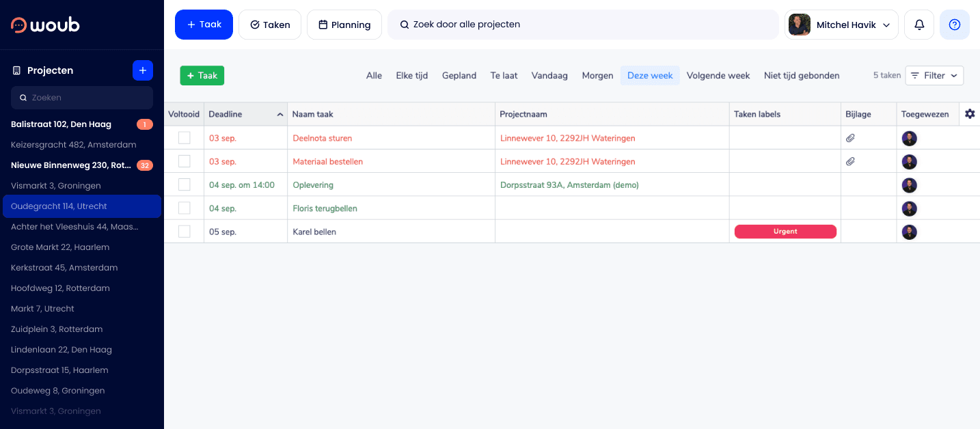
Task: Open the help question mark icon
Action: click(955, 25)
